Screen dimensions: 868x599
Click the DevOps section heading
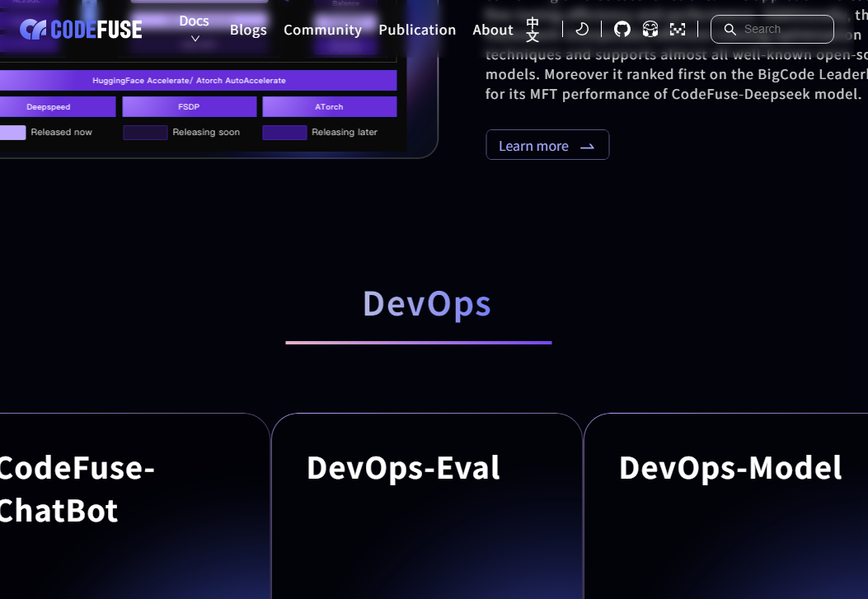click(427, 303)
